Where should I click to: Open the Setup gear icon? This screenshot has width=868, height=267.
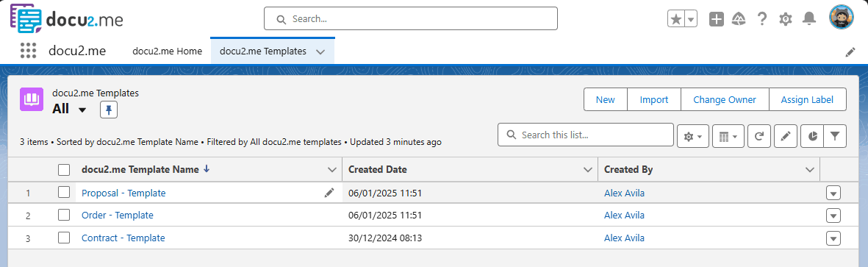click(x=786, y=19)
